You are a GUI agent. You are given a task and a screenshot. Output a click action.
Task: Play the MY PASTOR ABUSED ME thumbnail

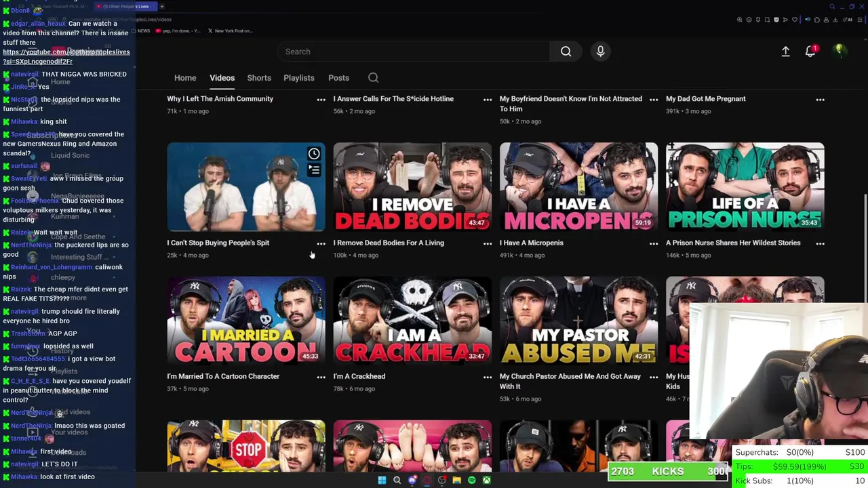pyautogui.click(x=578, y=321)
